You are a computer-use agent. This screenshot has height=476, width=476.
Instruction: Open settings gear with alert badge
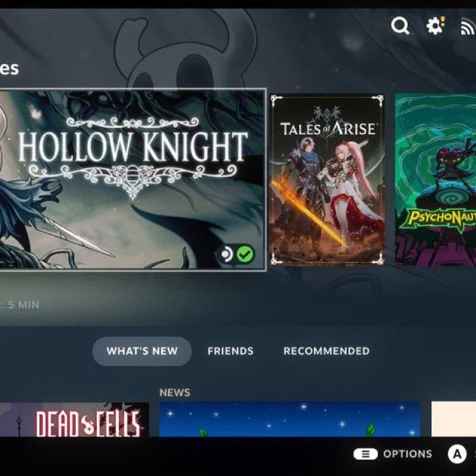click(435, 25)
